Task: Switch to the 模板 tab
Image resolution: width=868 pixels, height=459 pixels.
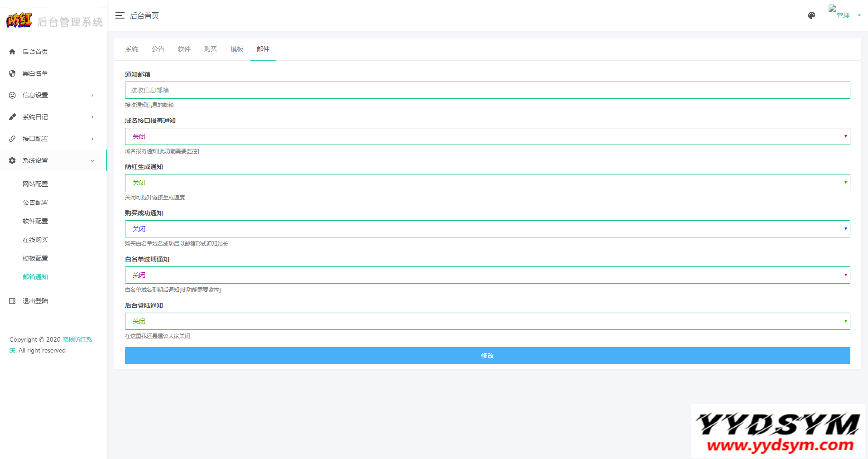Action: tap(237, 49)
